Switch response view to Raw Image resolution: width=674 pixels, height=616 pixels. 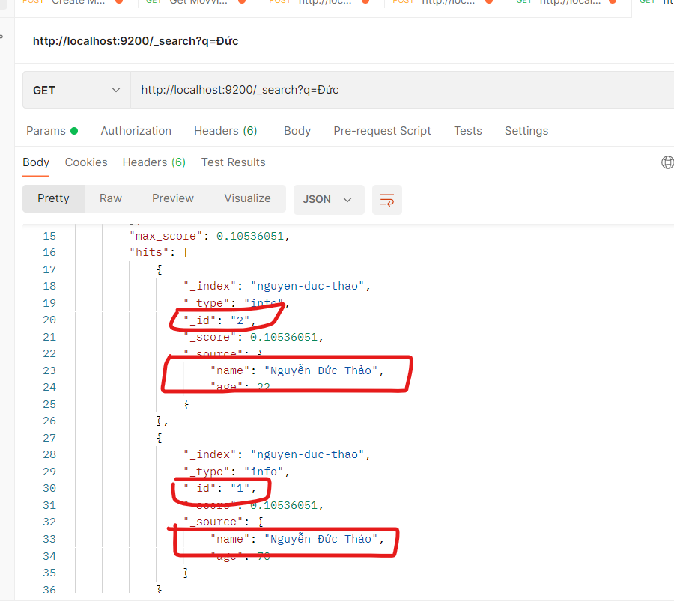pos(111,198)
